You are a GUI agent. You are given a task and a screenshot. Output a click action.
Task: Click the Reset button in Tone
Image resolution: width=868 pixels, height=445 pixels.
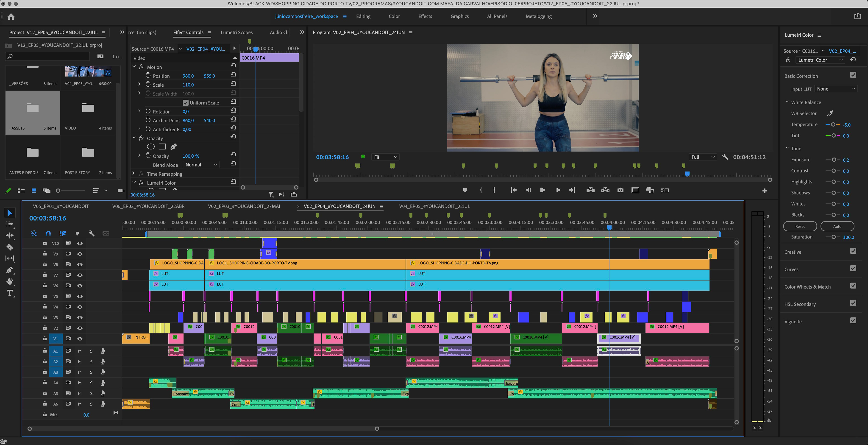(800, 226)
